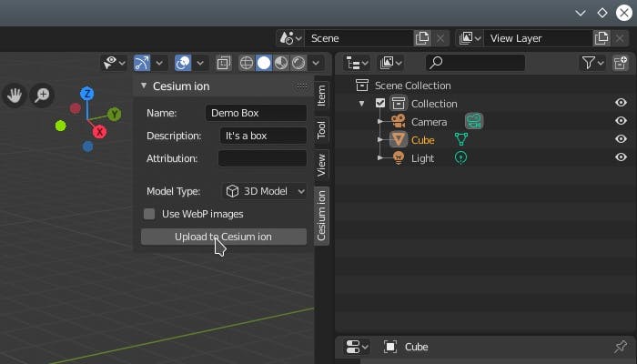The width and height of the screenshot is (637, 364).
Task: Collapse the Collection tree arrow
Action: (x=361, y=104)
